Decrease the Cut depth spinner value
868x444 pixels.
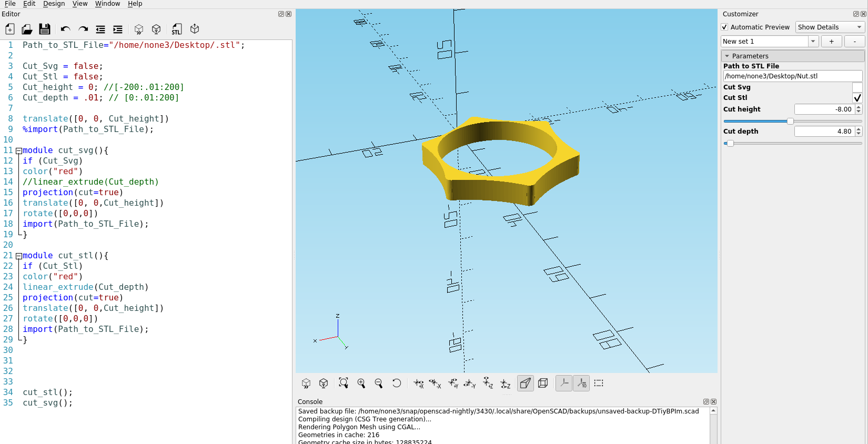tap(859, 134)
